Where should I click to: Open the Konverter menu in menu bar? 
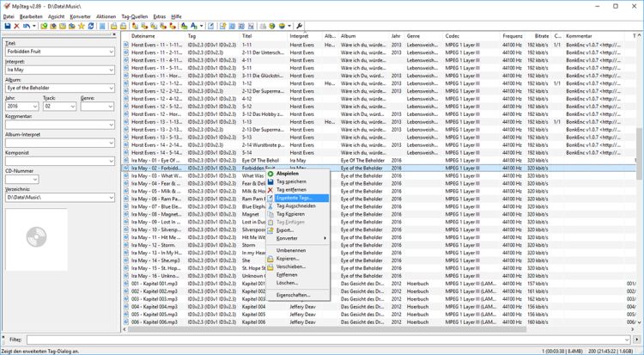80,16
